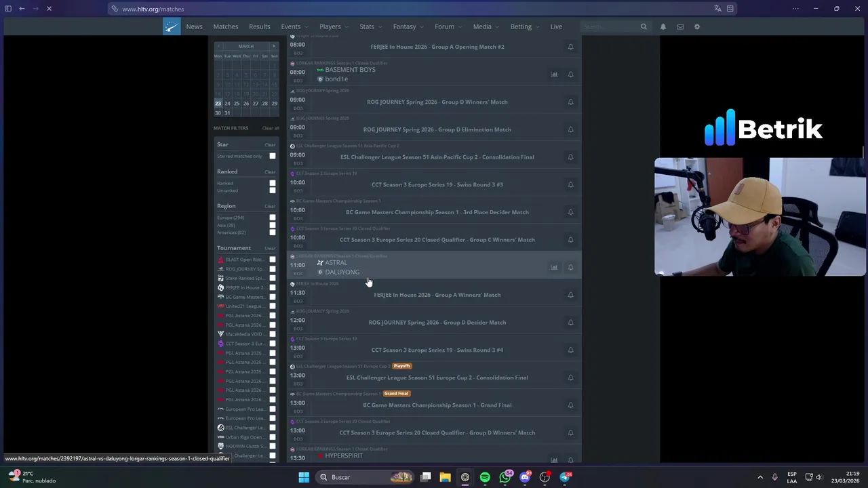Check the Unranked filter checkbox

point(273,191)
